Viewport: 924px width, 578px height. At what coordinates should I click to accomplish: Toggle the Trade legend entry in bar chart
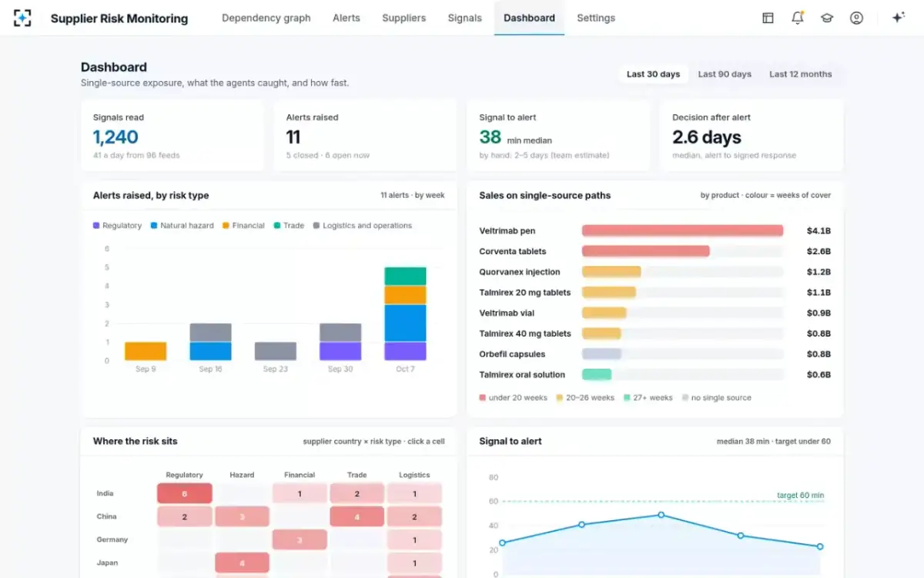tap(289, 226)
